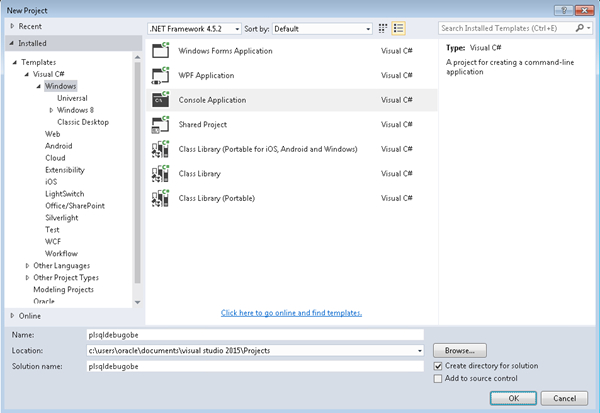Select the Office/SharePoint category
Image resolution: width=600 pixels, height=413 pixels.
click(75, 206)
